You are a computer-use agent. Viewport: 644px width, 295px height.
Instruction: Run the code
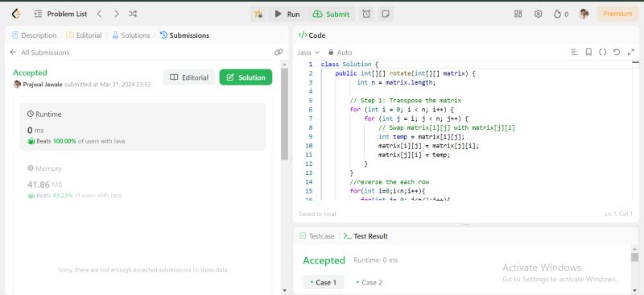287,14
